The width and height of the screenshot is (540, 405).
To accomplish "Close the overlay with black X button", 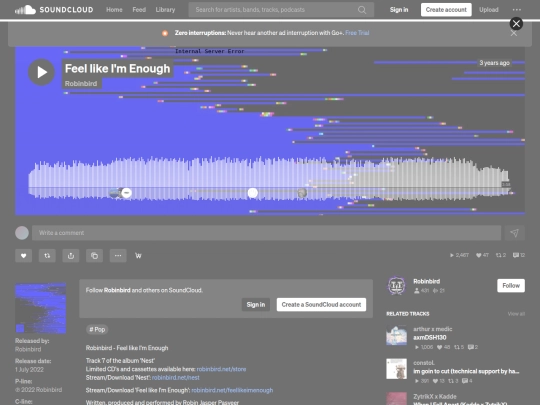I will (516, 23).
